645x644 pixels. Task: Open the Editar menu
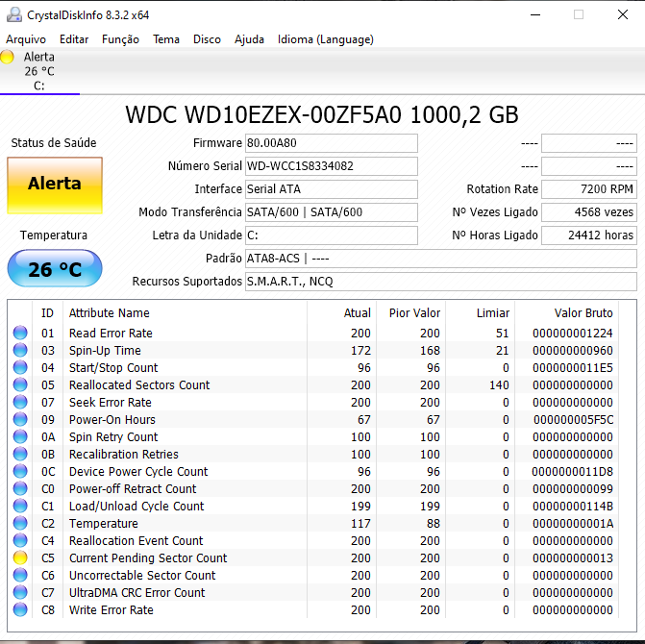pyautogui.click(x=74, y=39)
